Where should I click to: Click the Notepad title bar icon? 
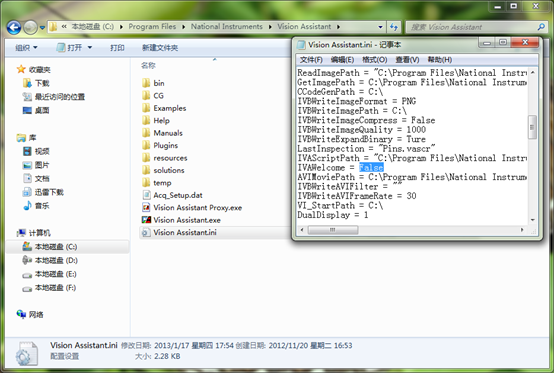(301, 45)
